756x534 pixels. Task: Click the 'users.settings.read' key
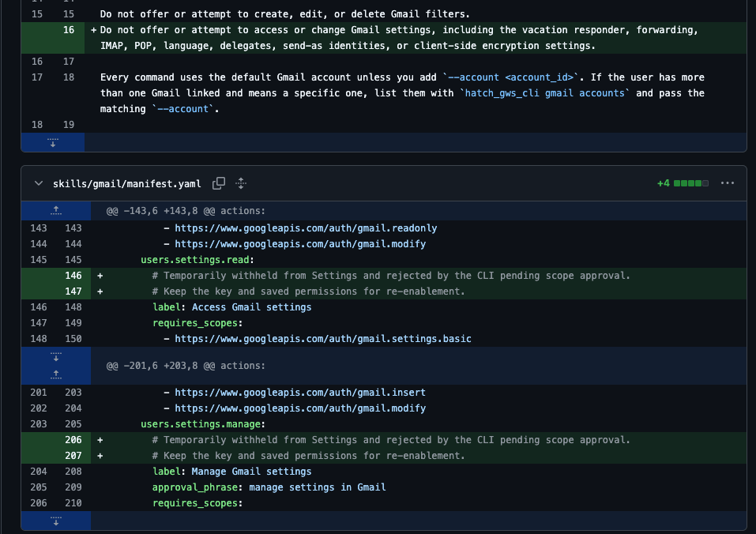click(195, 260)
